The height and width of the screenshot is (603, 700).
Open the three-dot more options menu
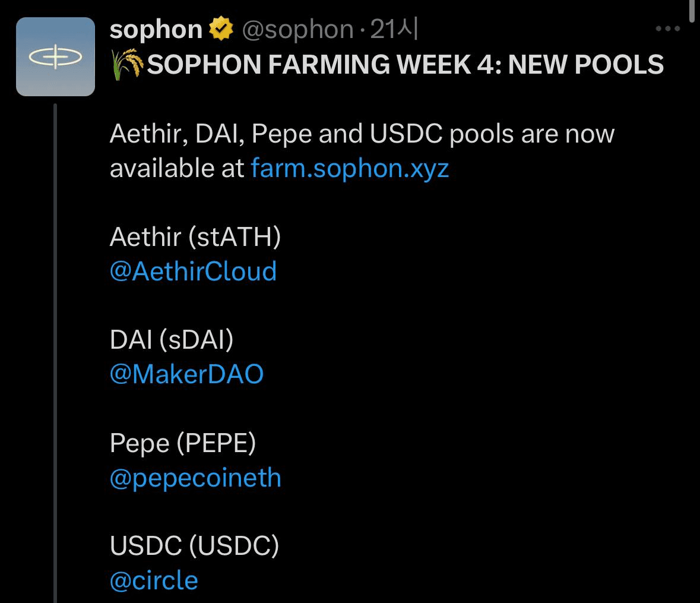pyautogui.click(x=667, y=29)
